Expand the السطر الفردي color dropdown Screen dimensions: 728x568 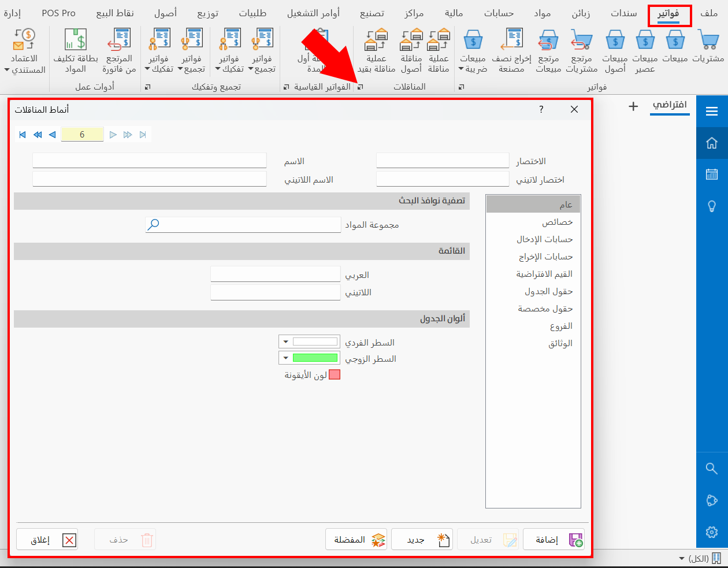tap(285, 342)
